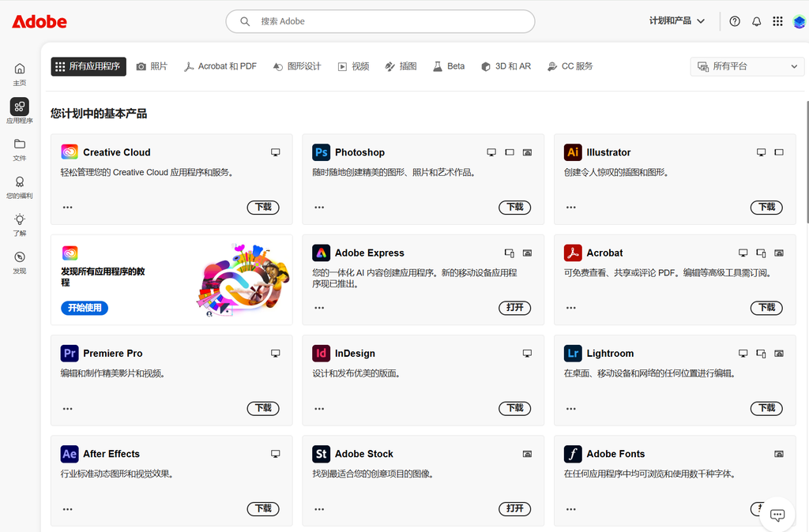Switch to the 插图 tab
Viewport: 809px width, 532px height.
tap(401, 66)
